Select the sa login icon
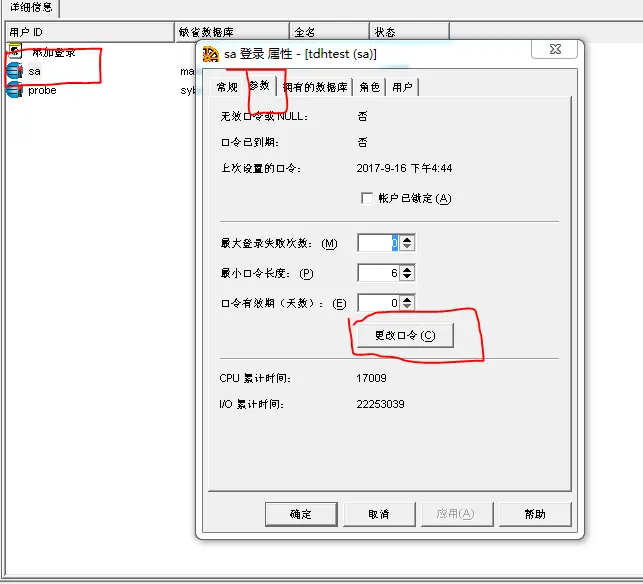This screenshot has width=643, height=584. [14, 71]
